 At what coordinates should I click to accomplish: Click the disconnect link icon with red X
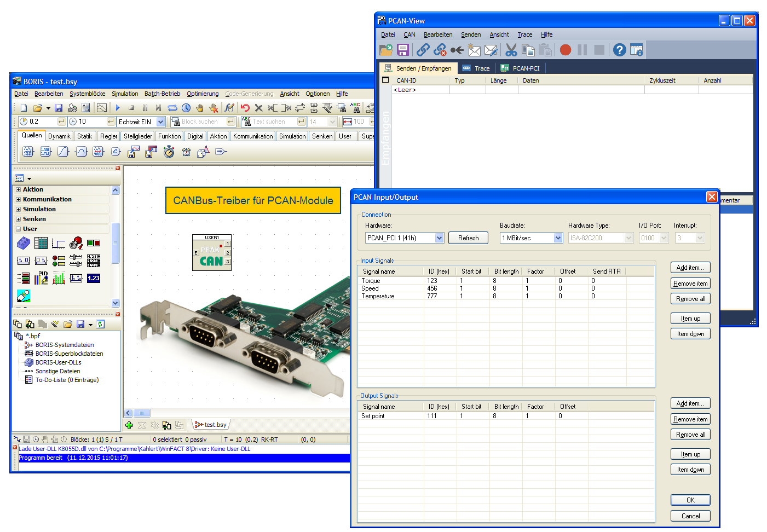pyautogui.click(x=440, y=50)
